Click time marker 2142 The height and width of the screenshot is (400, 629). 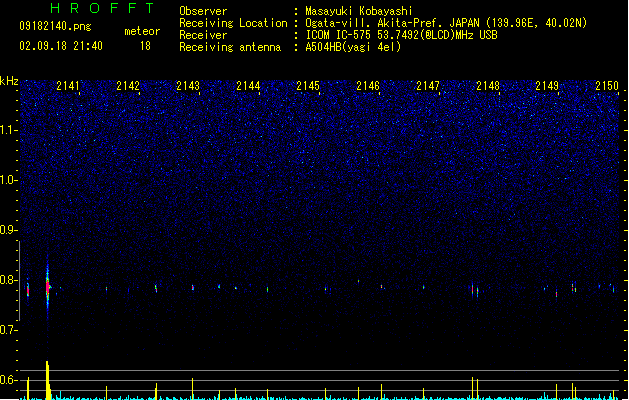click(x=128, y=86)
